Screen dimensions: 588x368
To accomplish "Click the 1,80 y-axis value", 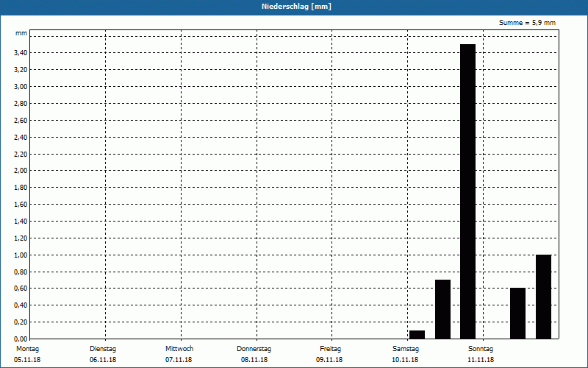I will click(21, 188).
